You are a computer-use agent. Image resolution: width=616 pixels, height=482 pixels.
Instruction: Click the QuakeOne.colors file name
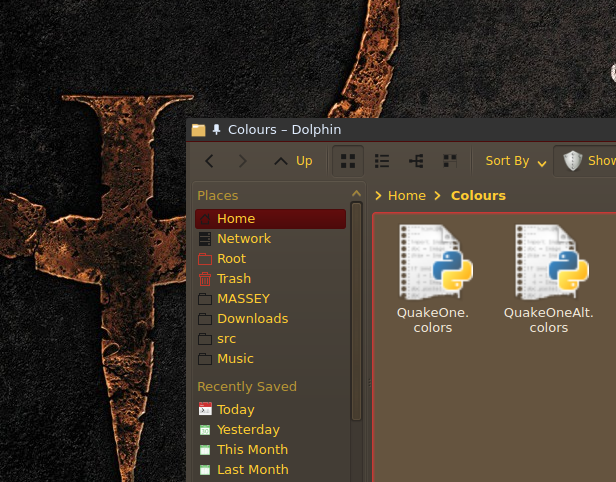(x=433, y=320)
